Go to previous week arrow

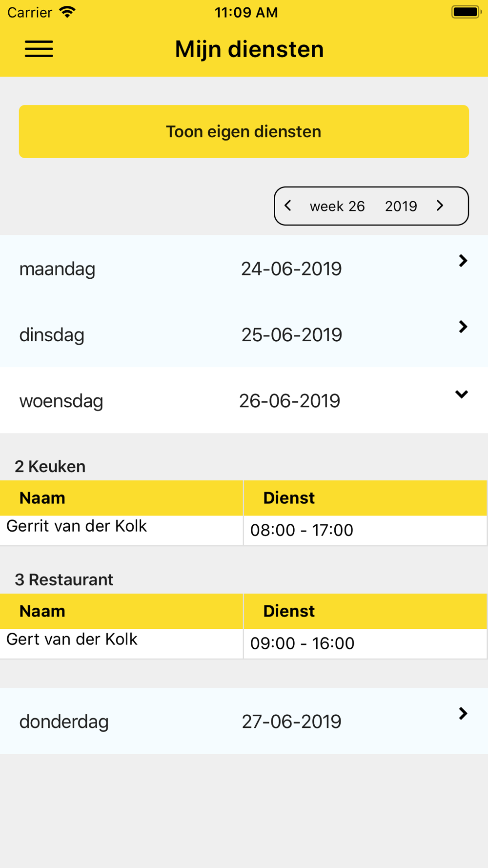click(288, 206)
